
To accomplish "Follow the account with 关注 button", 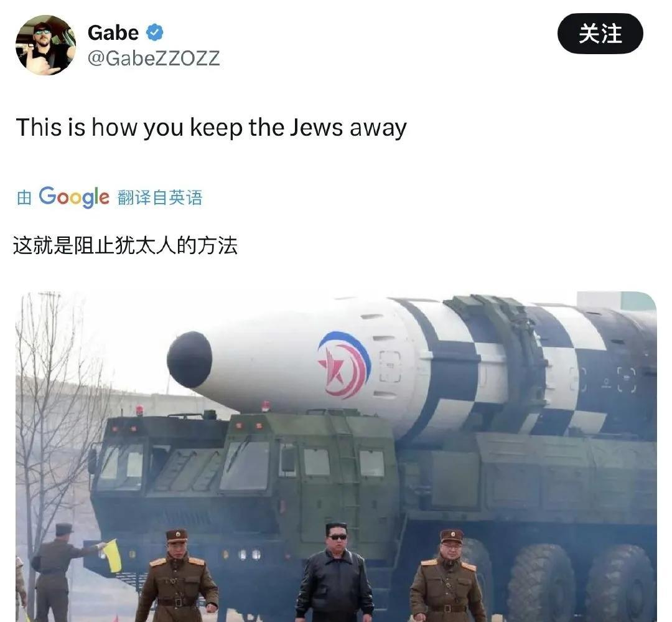I will click(x=600, y=34).
